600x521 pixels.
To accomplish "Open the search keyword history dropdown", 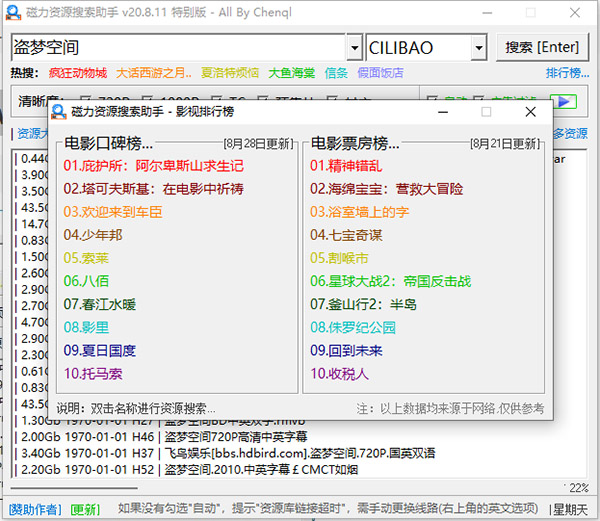I will 354,47.
